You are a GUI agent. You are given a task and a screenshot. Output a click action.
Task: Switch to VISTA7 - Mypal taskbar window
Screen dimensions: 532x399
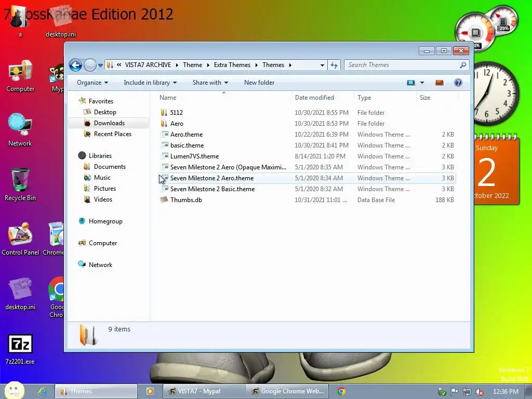coord(204,391)
